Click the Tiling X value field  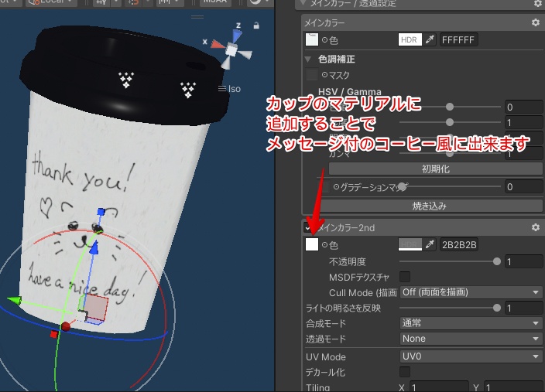click(439, 387)
